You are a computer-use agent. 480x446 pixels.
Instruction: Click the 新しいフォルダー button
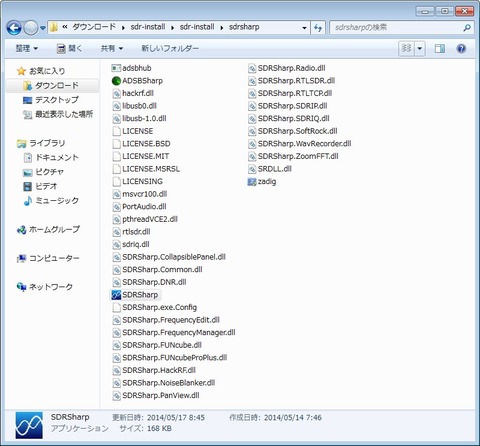click(x=170, y=49)
